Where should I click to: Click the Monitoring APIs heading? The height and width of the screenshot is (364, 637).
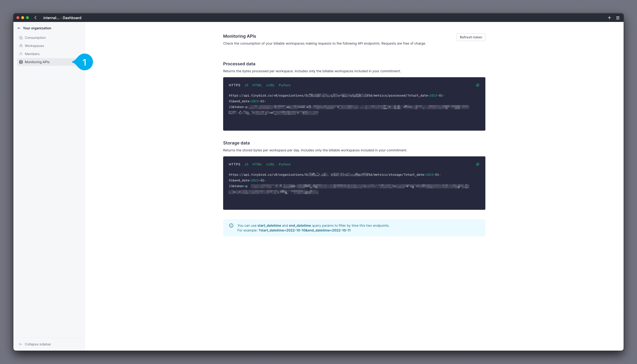[240, 36]
